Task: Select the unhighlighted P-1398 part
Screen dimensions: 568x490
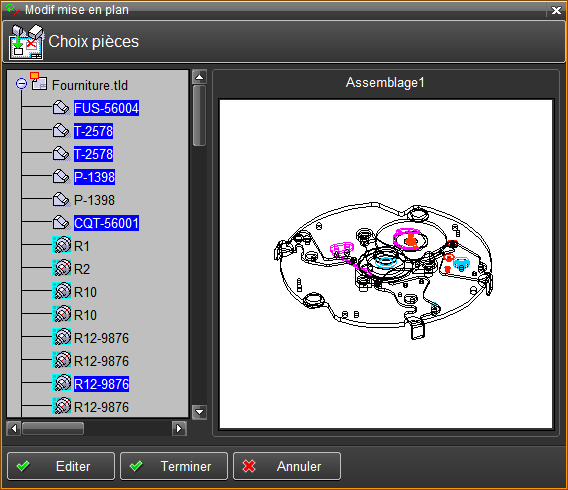Action: (x=94, y=200)
